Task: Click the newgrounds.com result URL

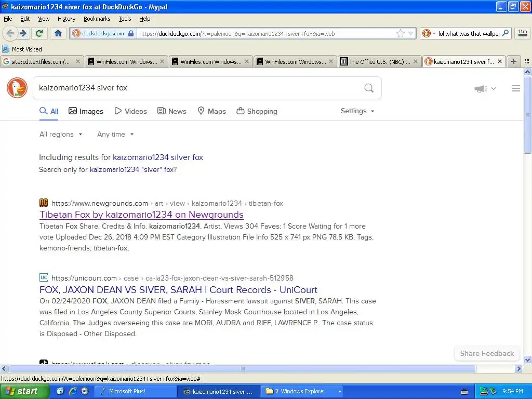Action: point(167,203)
